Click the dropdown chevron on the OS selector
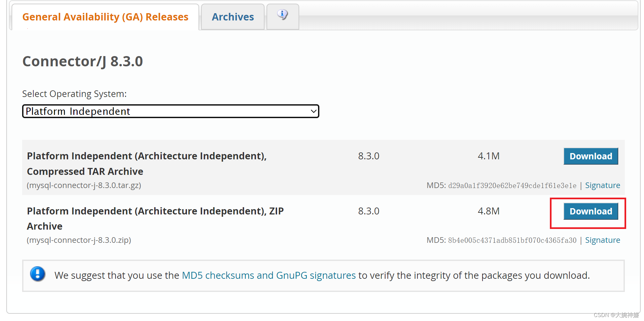 pos(312,111)
